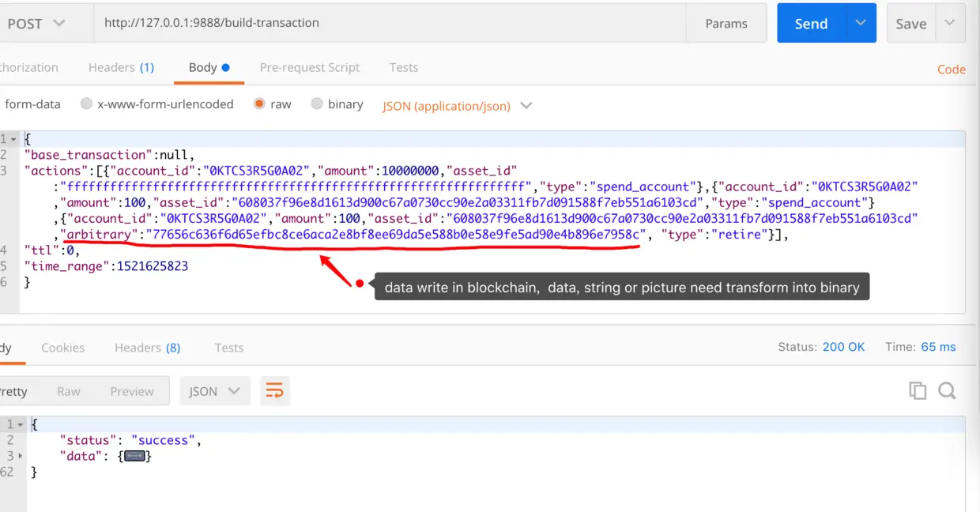Click the Send button
This screenshot has height=512, width=980.
tap(812, 24)
